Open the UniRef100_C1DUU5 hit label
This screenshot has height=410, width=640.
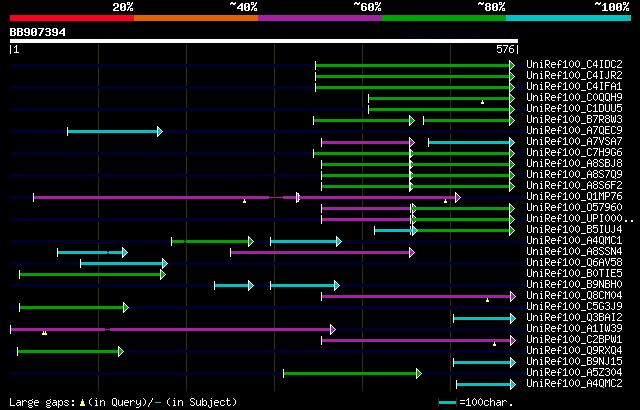coord(574,109)
